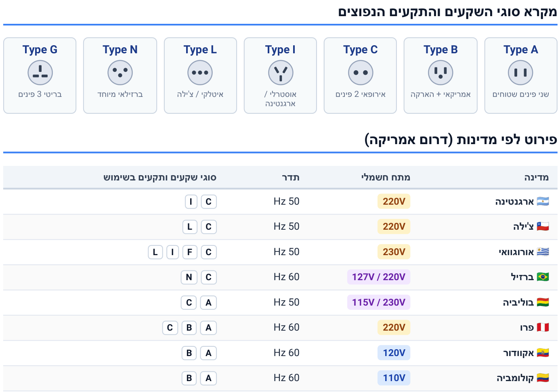Screen dimensions: 560x392
Task: Click the Bolivia flag icon
Action: [x=543, y=302]
